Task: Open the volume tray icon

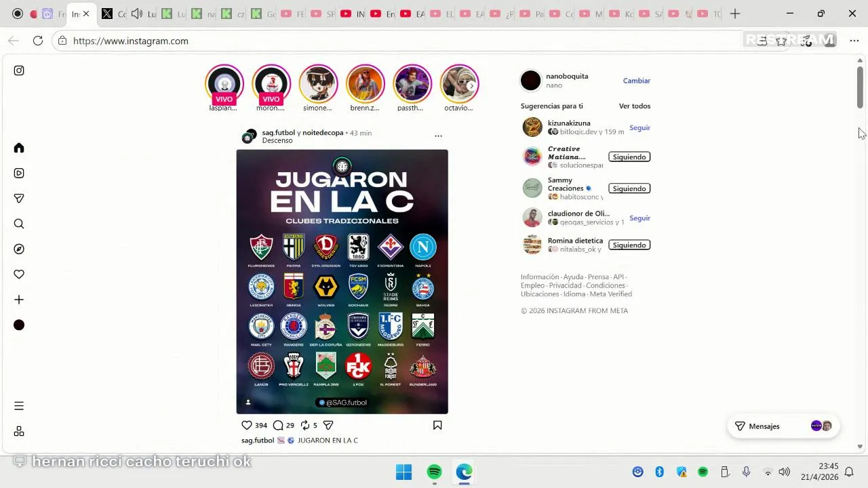Action: click(x=785, y=472)
